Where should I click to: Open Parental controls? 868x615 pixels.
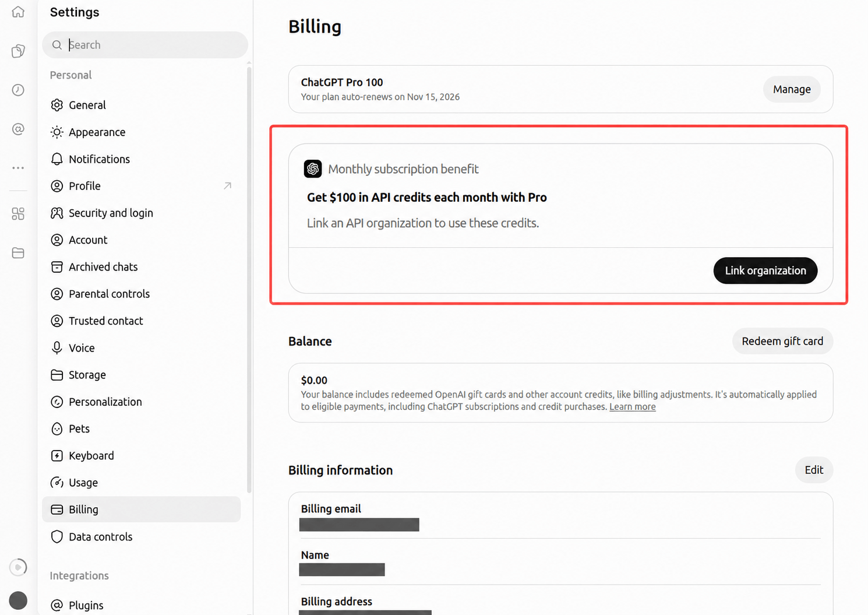[x=142, y=294]
